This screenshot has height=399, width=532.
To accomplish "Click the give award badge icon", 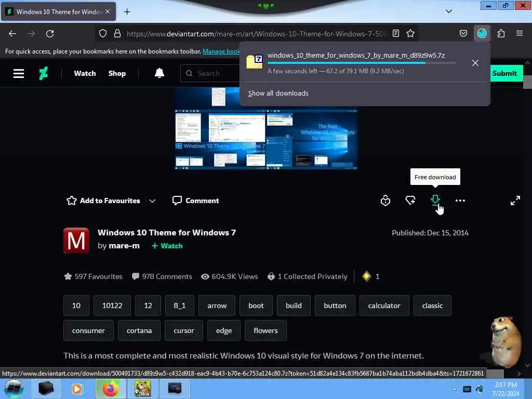I will (385, 201).
